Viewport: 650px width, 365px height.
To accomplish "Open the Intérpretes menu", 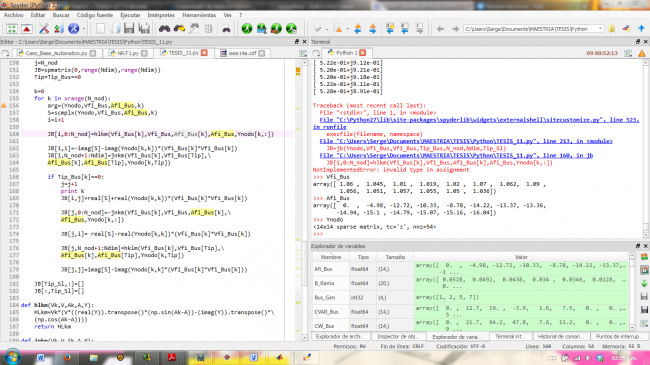I will coord(161,15).
